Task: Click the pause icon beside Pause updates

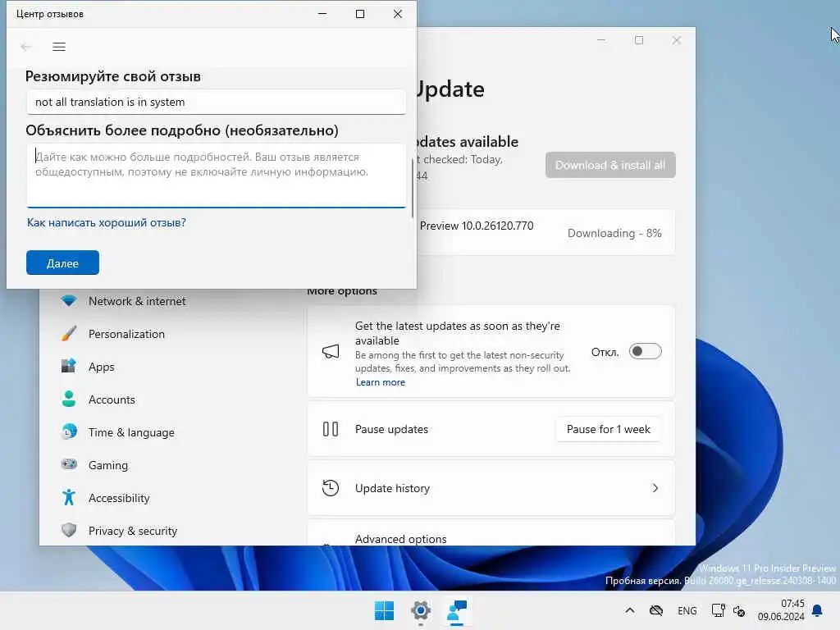Action: click(x=331, y=429)
